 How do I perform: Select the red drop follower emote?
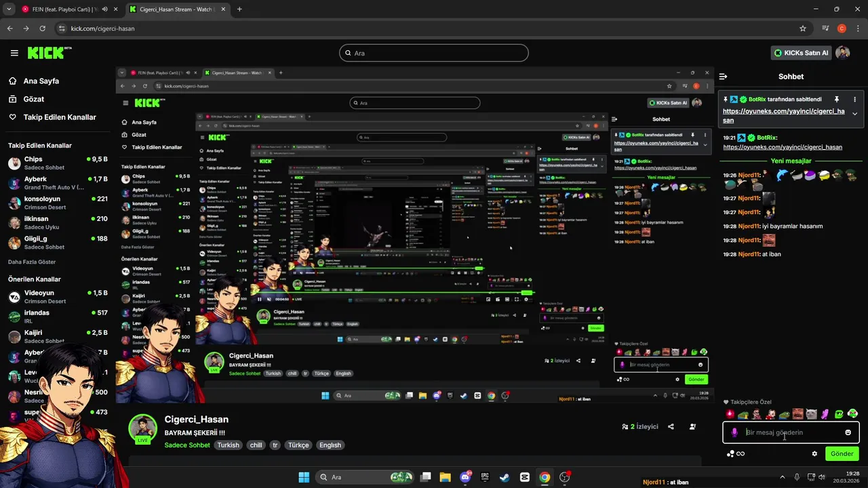click(730, 414)
